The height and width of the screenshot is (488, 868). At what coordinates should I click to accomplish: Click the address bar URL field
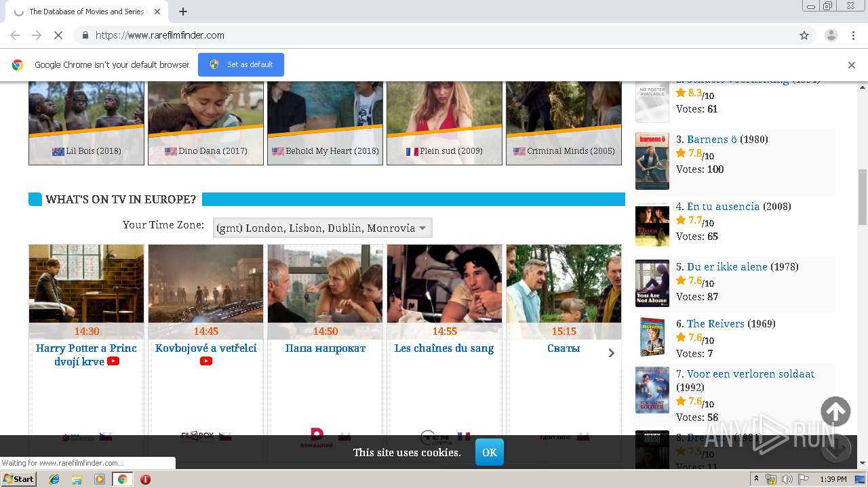pyautogui.click(x=434, y=35)
